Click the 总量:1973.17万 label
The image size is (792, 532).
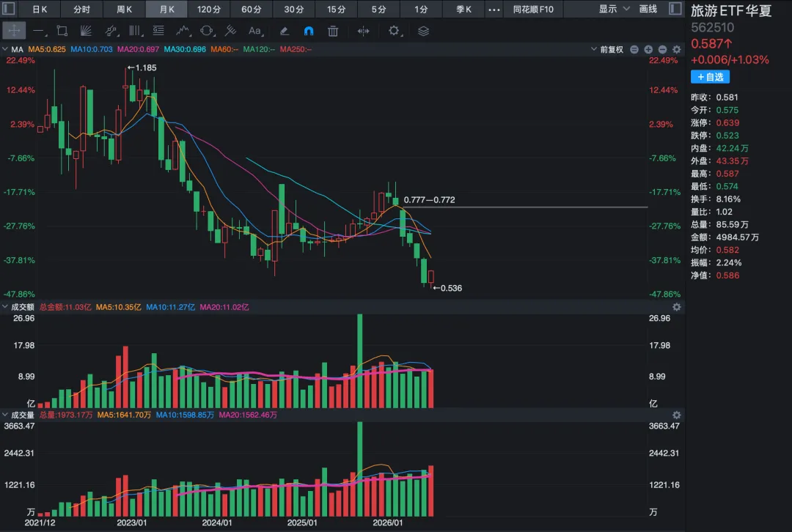[66, 415]
